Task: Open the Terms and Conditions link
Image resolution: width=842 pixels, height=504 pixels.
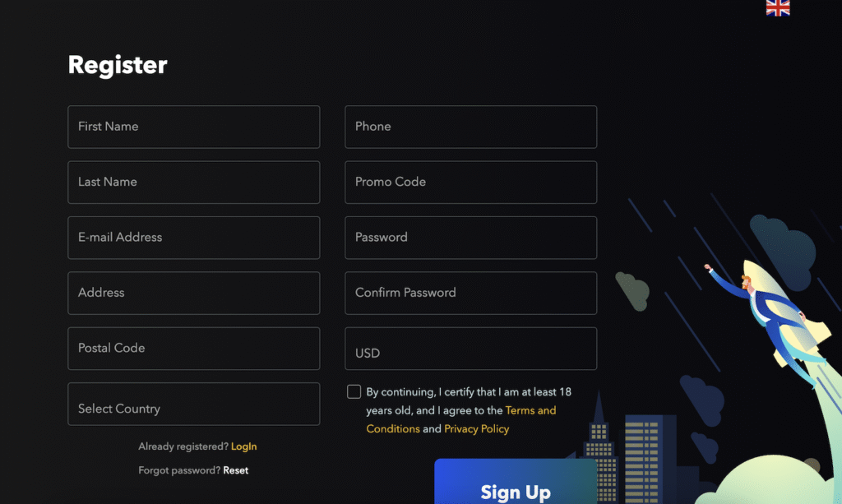Action: (x=461, y=419)
